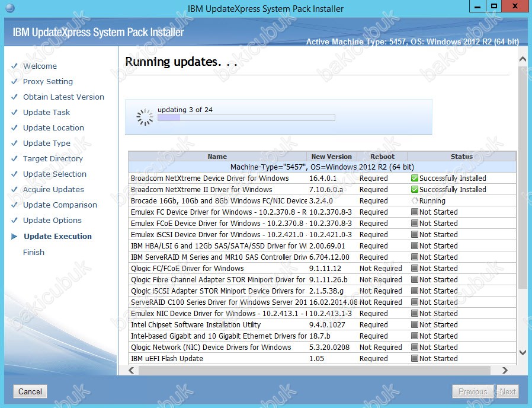This screenshot has width=532, height=408.
Task: Click the Reboot column header
Action: click(x=382, y=157)
